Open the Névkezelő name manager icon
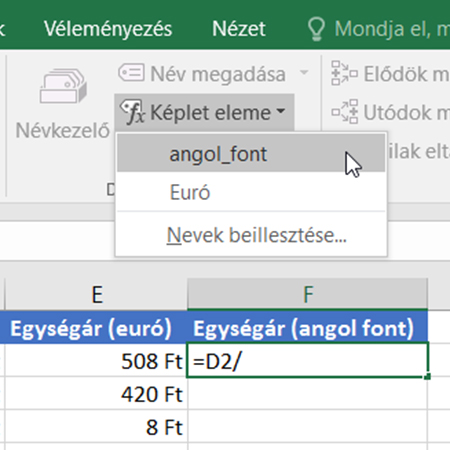 (x=63, y=86)
